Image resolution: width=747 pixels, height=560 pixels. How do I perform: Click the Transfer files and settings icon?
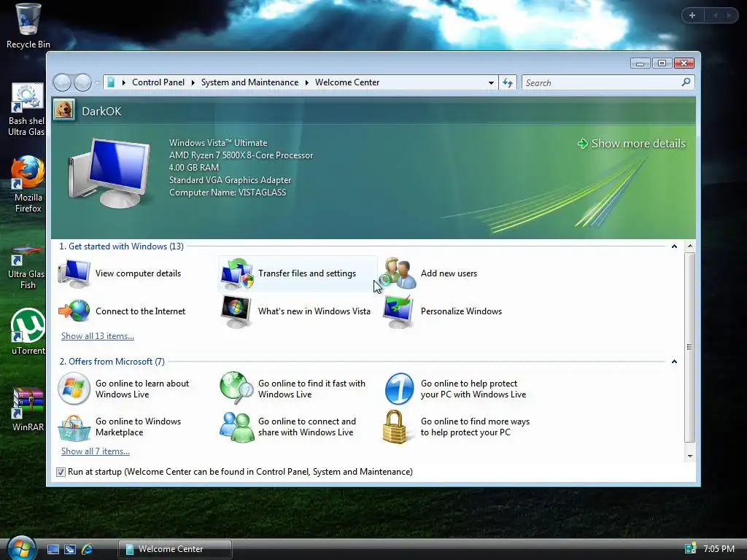(x=237, y=274)
